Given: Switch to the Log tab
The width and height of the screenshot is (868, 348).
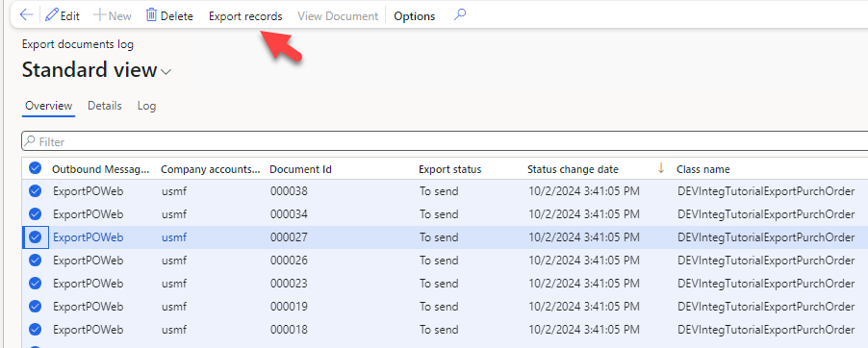Looking at the screenshot, I should pyautogui.click(x=146, y=106).
